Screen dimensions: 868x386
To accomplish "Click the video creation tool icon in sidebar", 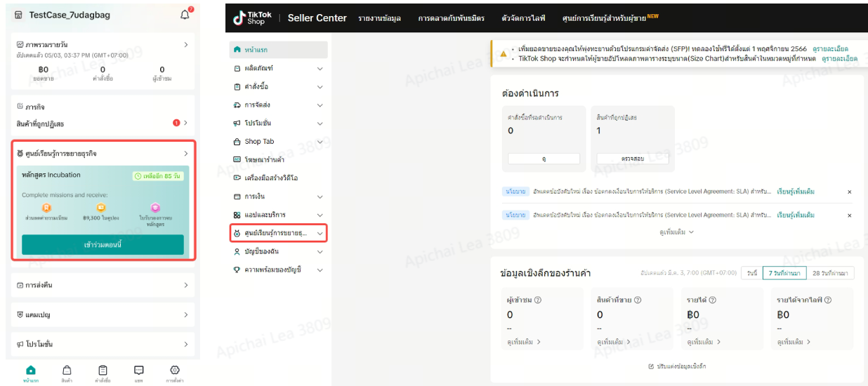I will 237,178.
